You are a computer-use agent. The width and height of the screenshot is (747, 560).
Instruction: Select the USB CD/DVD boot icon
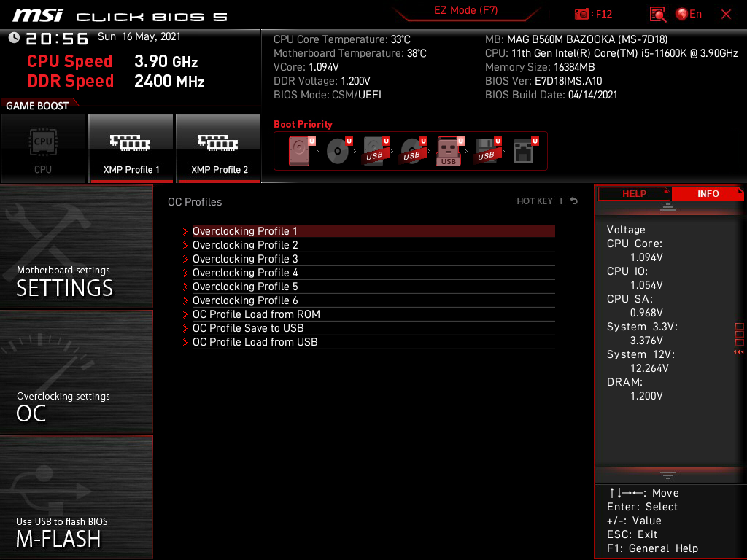click(413, 151)
